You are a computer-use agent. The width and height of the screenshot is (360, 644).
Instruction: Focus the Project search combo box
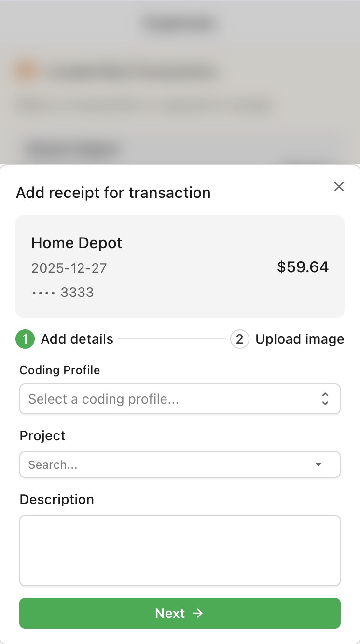pos(180,464)
